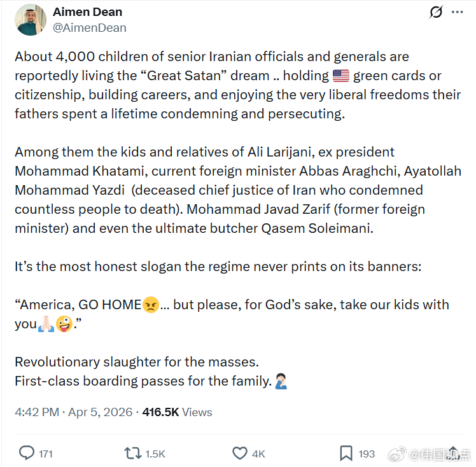Click the 4:42 PM timestamp
The height and width of the screenshot is (467, 476).
pos(37,412)
